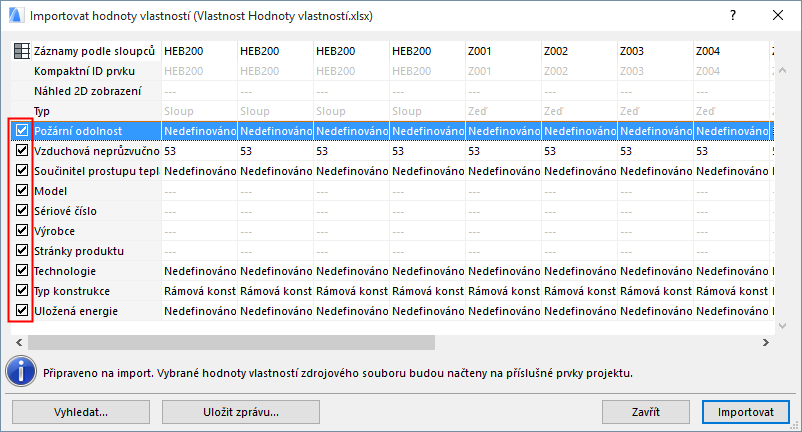Click the vertical scrollbar down arrow
This screenshot has width=802, height=432.
coord(782,326)
